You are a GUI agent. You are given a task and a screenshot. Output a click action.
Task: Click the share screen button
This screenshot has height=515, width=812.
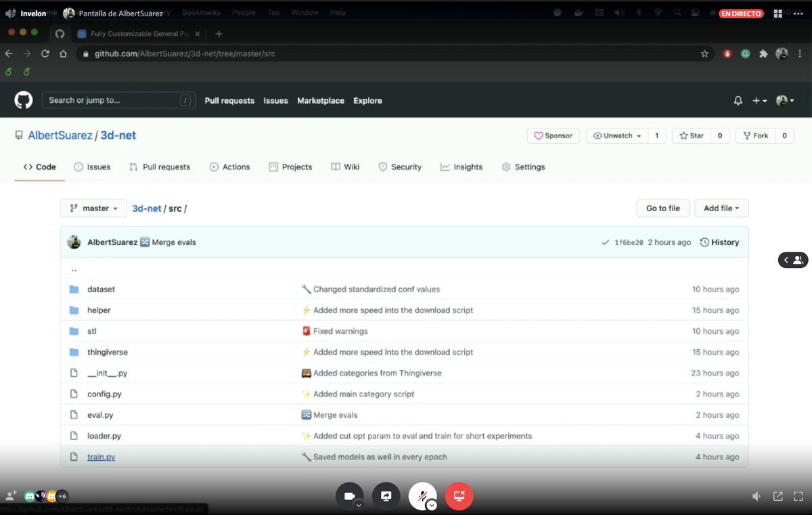tap(386, 496)
